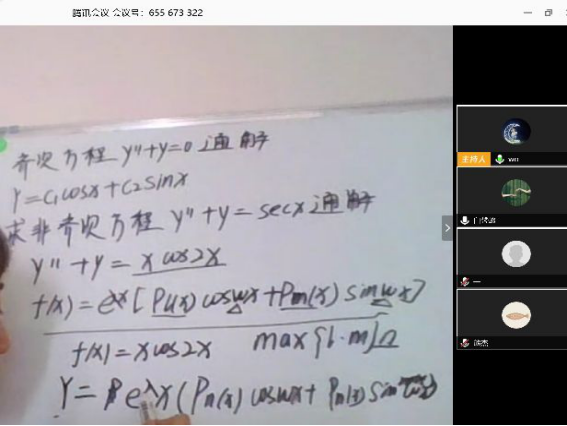This screenshot has width=567, height=426.
Task: Click the meeting number 655 673 322
Action: (x=176, y=13)
